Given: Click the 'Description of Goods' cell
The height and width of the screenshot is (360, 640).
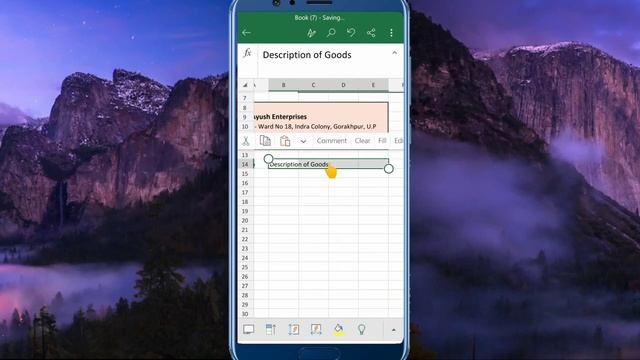Looking at the screenshot, I should point(328,164).
